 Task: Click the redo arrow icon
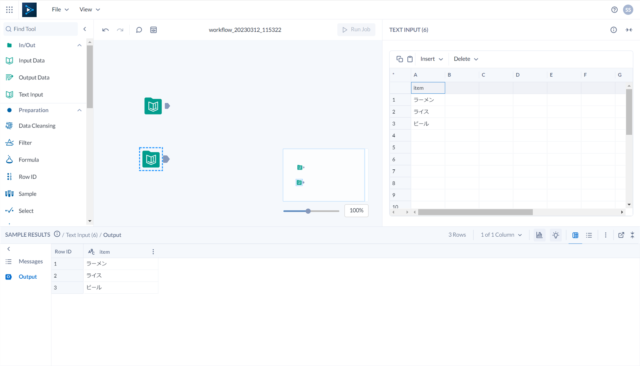point(120,30)
